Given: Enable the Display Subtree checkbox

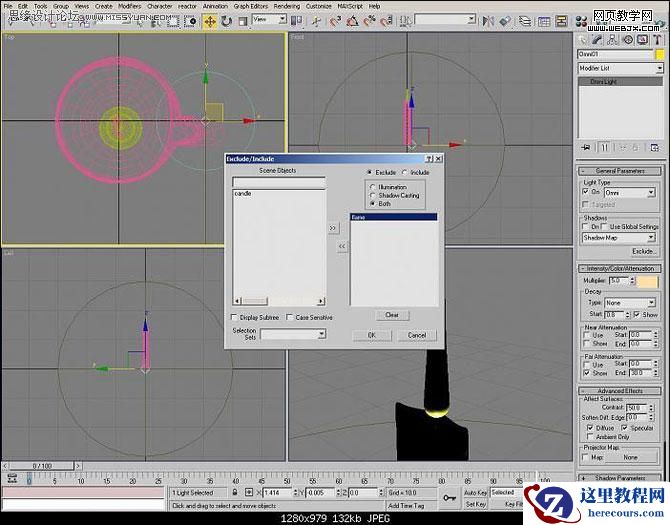Looking at the screenshot, I should [x=235, y=317].
